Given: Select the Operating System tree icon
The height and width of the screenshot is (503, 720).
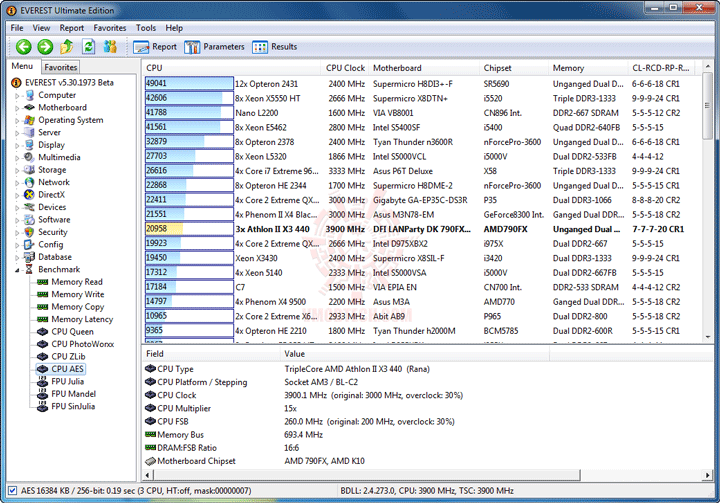Looking at the screenshot, I should click(30, 120).
